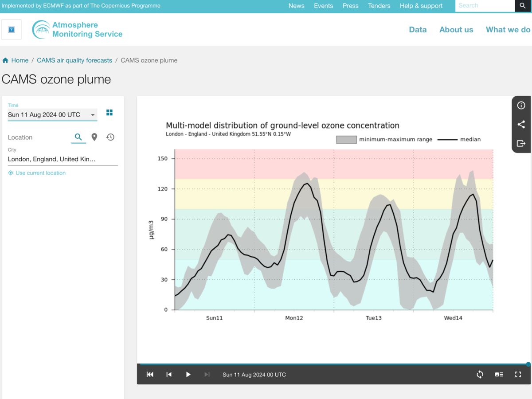The image size is (532, 399).
Task: Click the chart title Multi-model distribution
Action: pos(282,125)
